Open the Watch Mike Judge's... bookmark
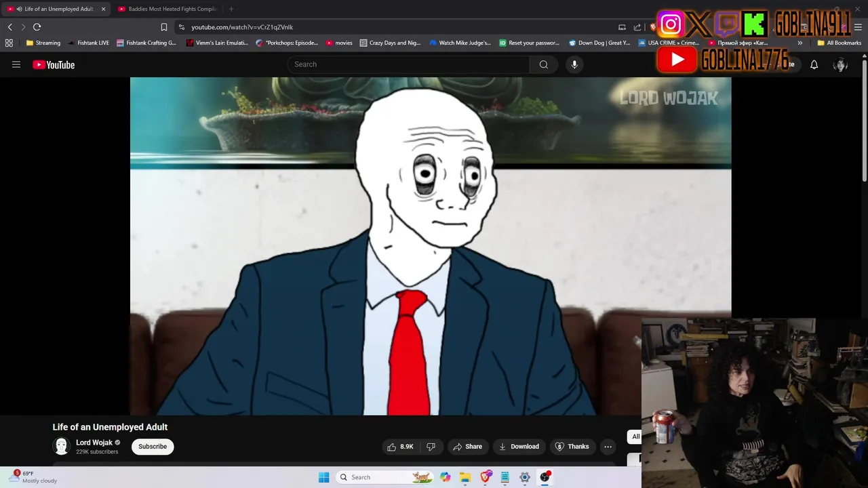This screenshot has height=488, width=868. (x=460, y=43)
